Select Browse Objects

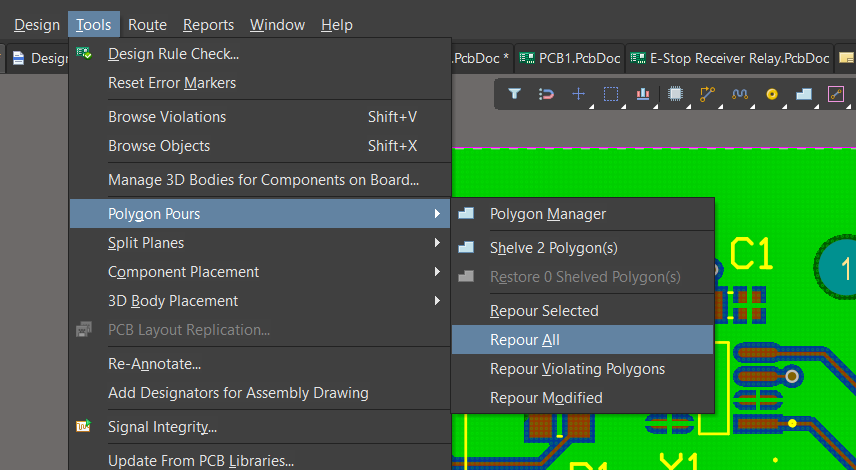pyautogui.click(x=260, y=146)
